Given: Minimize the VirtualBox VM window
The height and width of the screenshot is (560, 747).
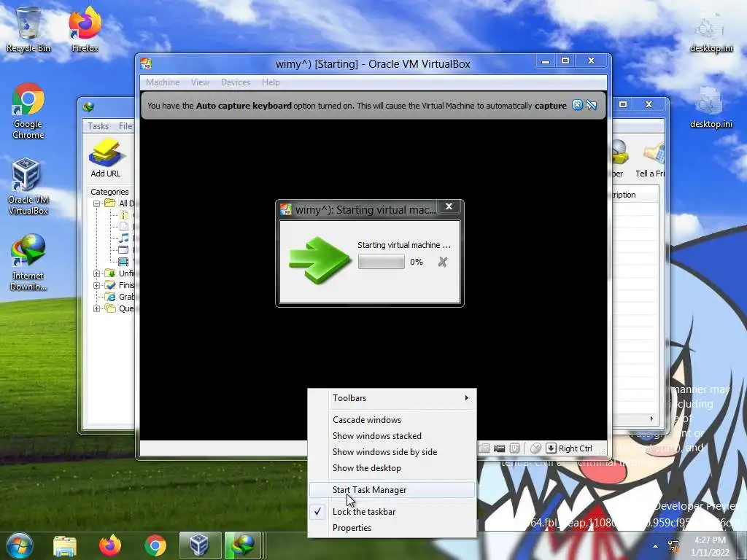Looking at the screenshot, I should pyautogui.click(x=546, y=61).
